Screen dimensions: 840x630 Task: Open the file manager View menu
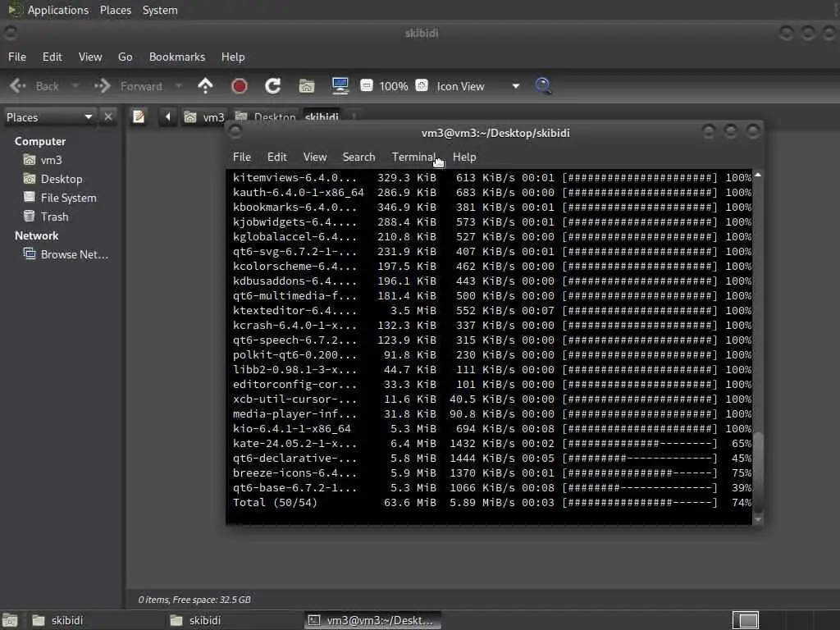(x=90, y=57)
